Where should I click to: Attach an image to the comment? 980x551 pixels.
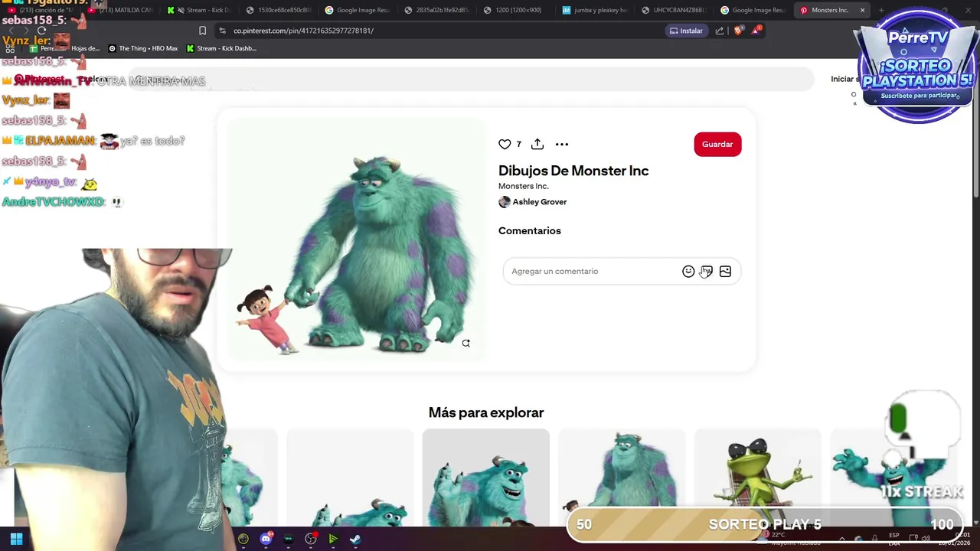point(725,271)
